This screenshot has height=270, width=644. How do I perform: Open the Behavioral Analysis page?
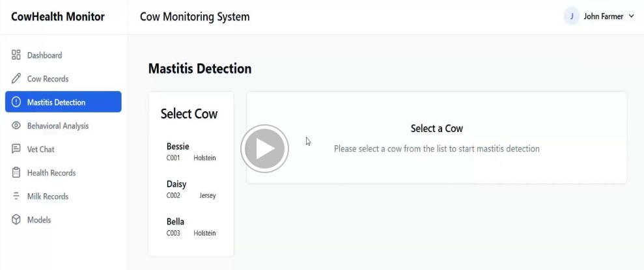pos(58,126)
